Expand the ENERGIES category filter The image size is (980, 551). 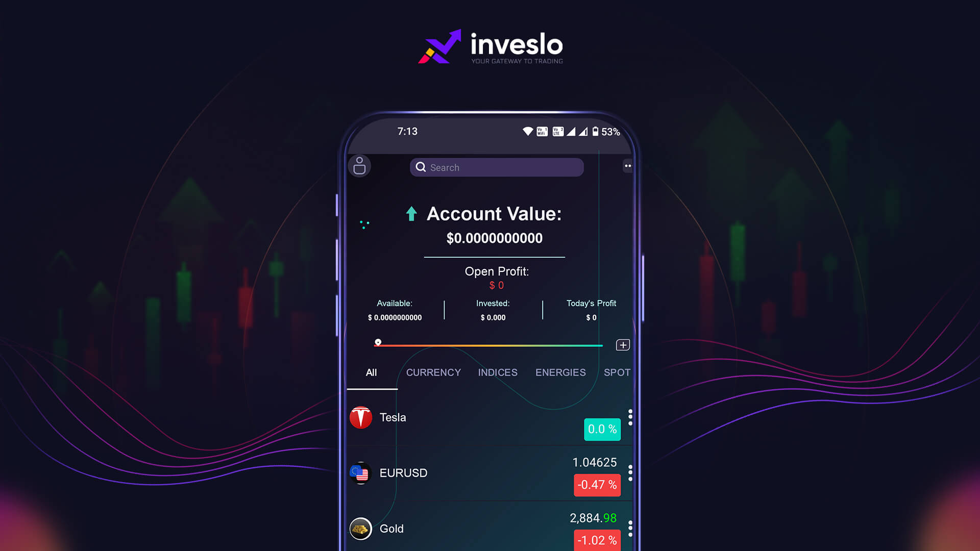560,372
